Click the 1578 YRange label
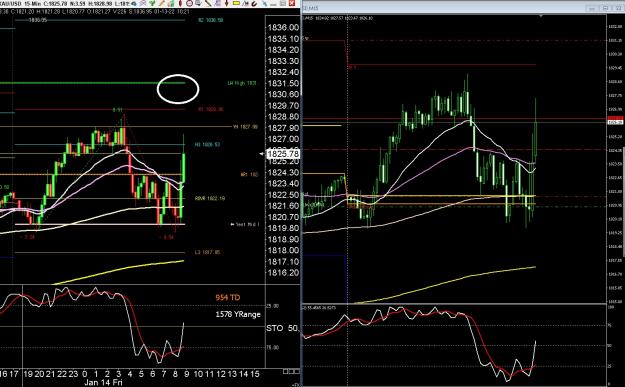 coord(238,314)
